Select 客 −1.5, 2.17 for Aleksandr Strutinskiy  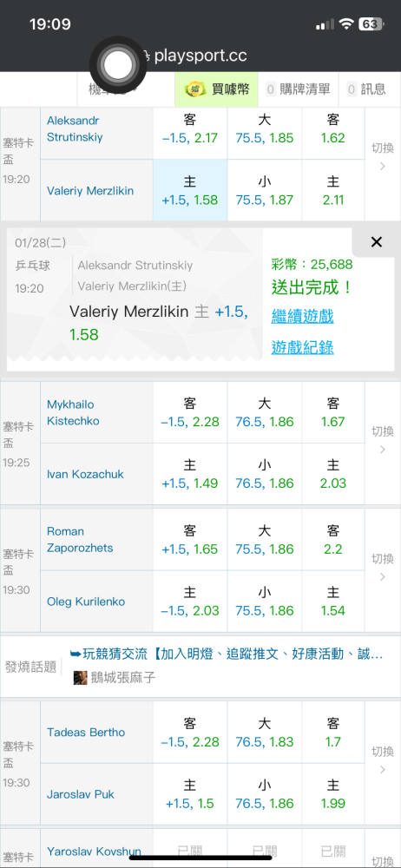pos(190,129)
